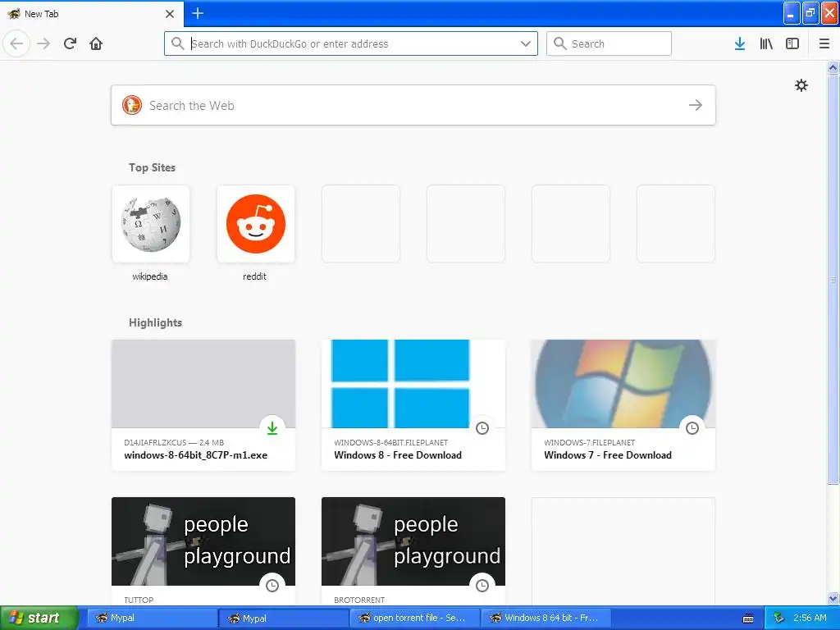Screen dimensions: 840x630
Task: Open the hamburger application menu
Action: coord(824,43)
